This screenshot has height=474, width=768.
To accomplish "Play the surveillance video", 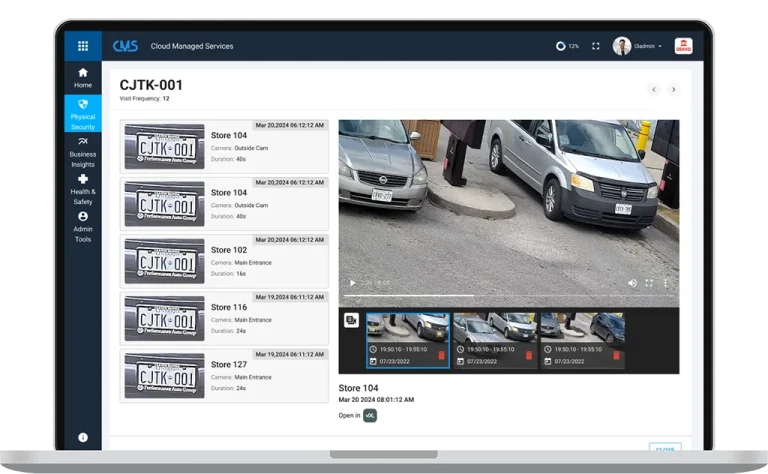I will [x=350, y=283].
